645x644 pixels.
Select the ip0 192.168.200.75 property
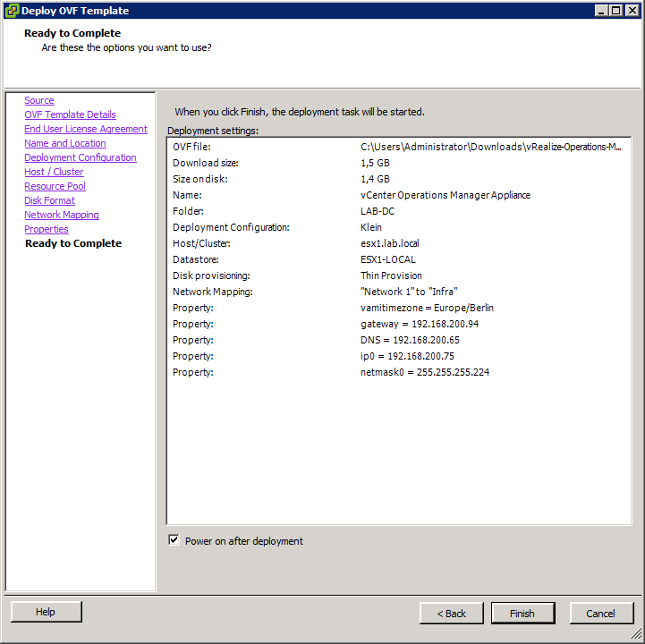click(x=407, y=356)
